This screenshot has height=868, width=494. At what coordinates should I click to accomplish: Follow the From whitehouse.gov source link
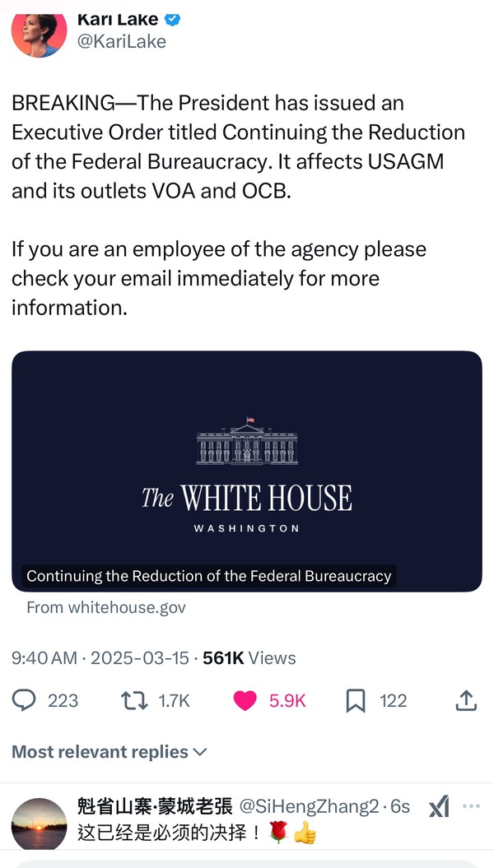[x=106, y=607]
